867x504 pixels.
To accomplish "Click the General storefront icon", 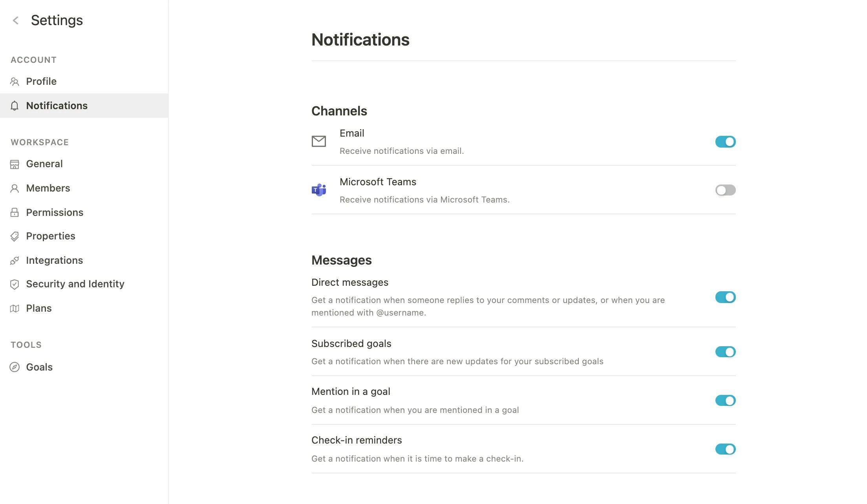I will coord(15,164).
